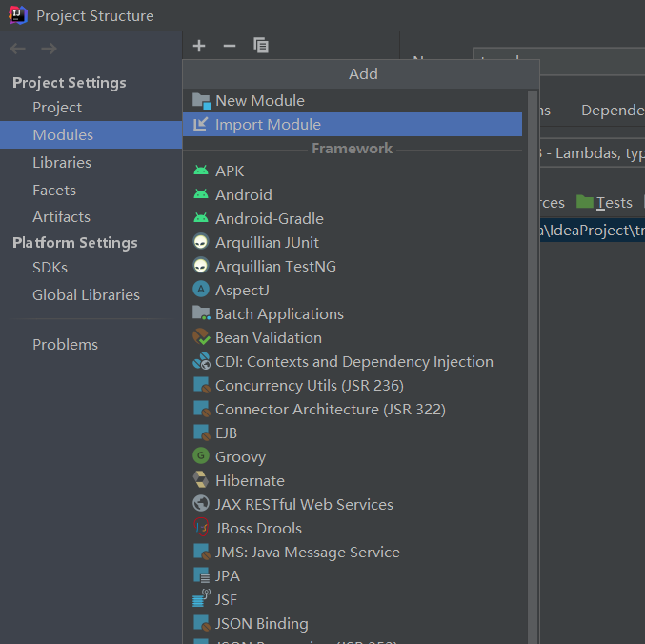This screenshot has width=645, height=644.
Task: Select AspectJ framework entry
Action: click(353, 290)
